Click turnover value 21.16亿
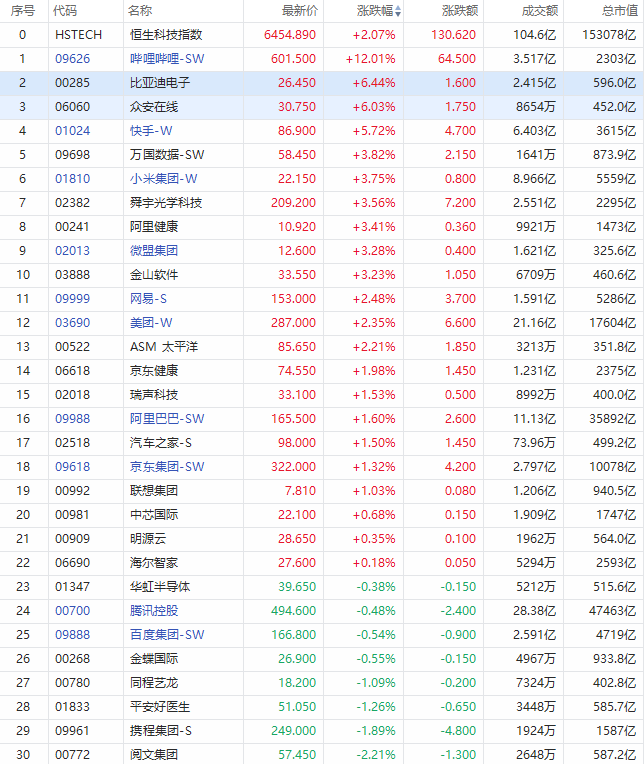 (534, 323)
